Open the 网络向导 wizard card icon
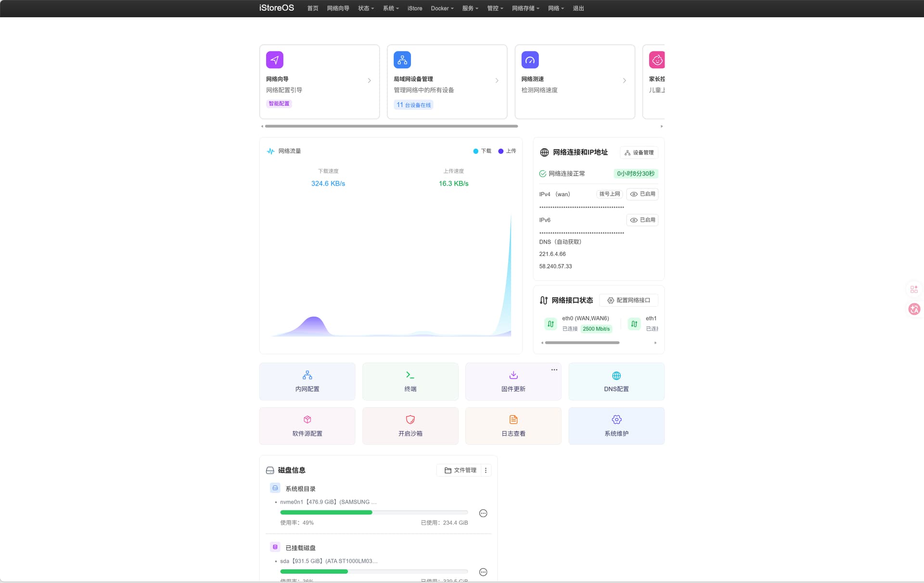 [x=274, y=60]
